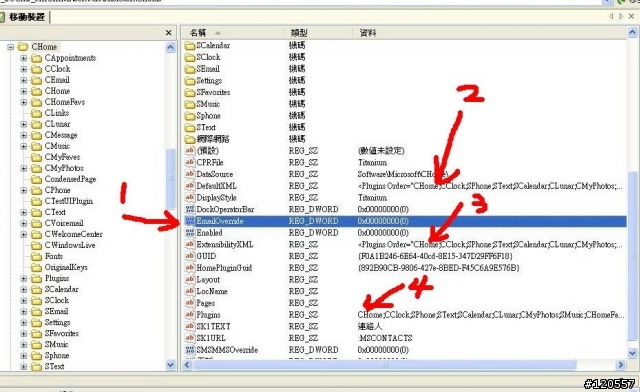The image size is (640, 392).
Task: Click the string icon beside DataSource
Action: pos(190,174)
